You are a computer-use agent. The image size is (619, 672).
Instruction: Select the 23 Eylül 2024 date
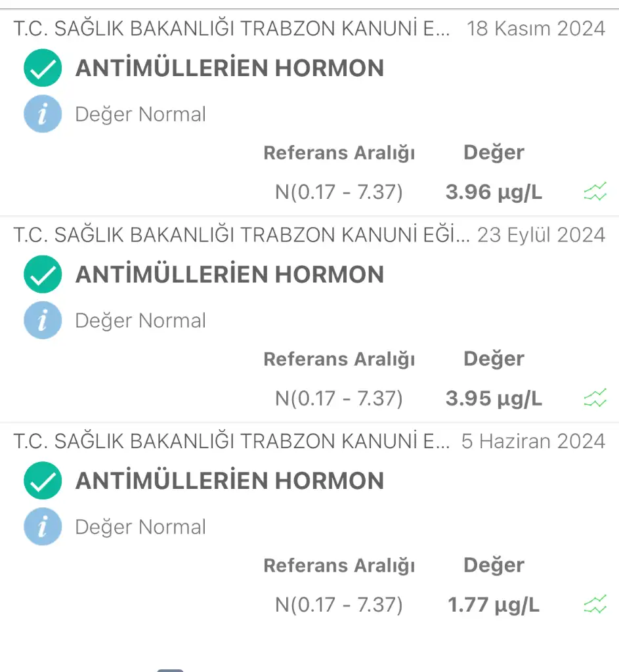[541, 235]
